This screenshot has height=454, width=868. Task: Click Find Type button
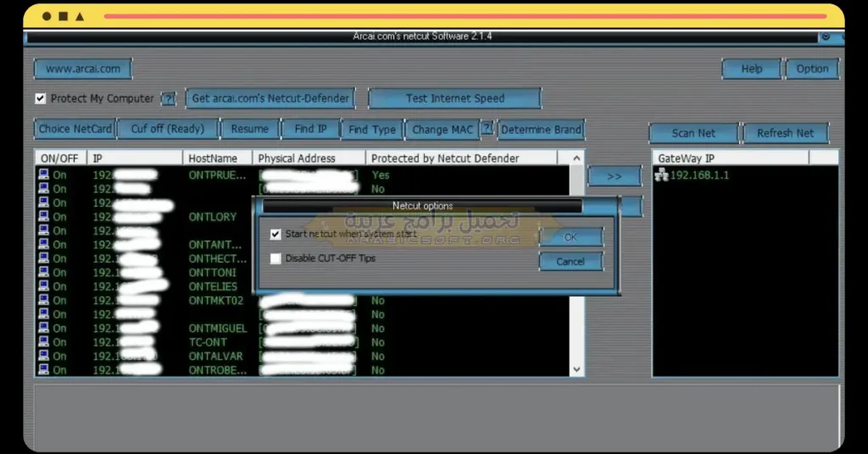click(x=372, y=130)
